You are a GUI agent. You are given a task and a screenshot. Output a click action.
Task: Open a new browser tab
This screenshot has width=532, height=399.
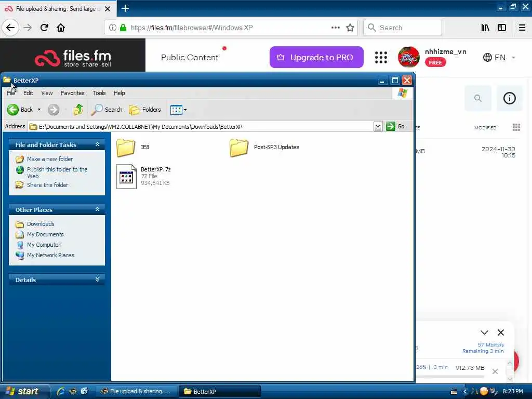tap(125, 8)
